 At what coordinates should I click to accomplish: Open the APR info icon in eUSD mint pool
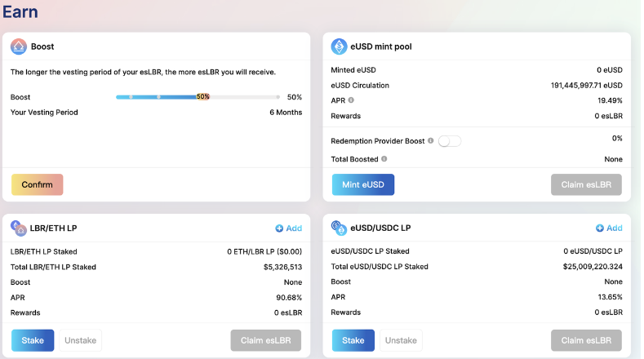pos(351,100)
